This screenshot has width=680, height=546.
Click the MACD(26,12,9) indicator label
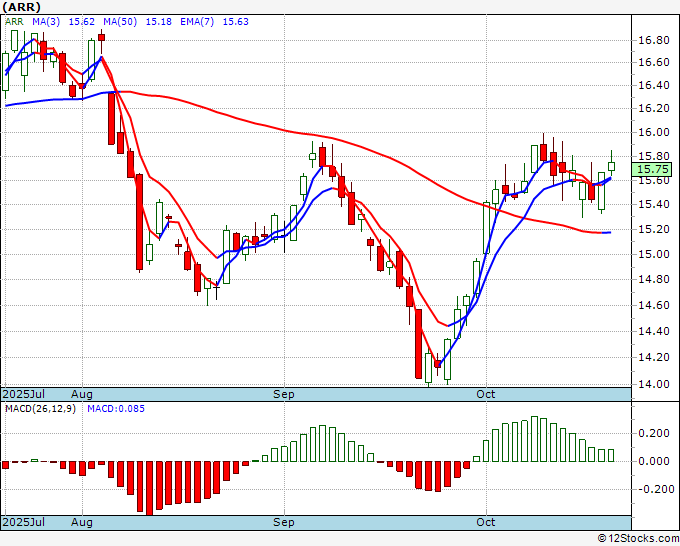pyautogui.click(x=40, y=409)
